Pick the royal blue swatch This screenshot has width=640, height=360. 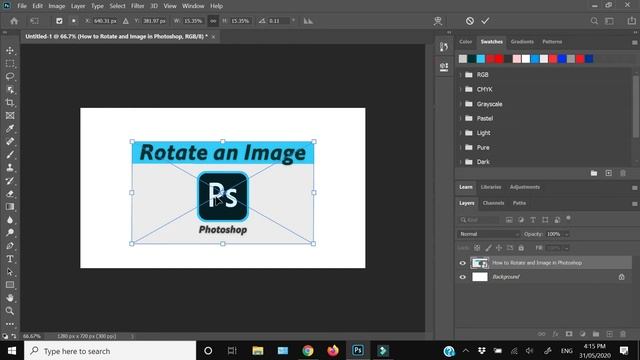click(562, 59)
